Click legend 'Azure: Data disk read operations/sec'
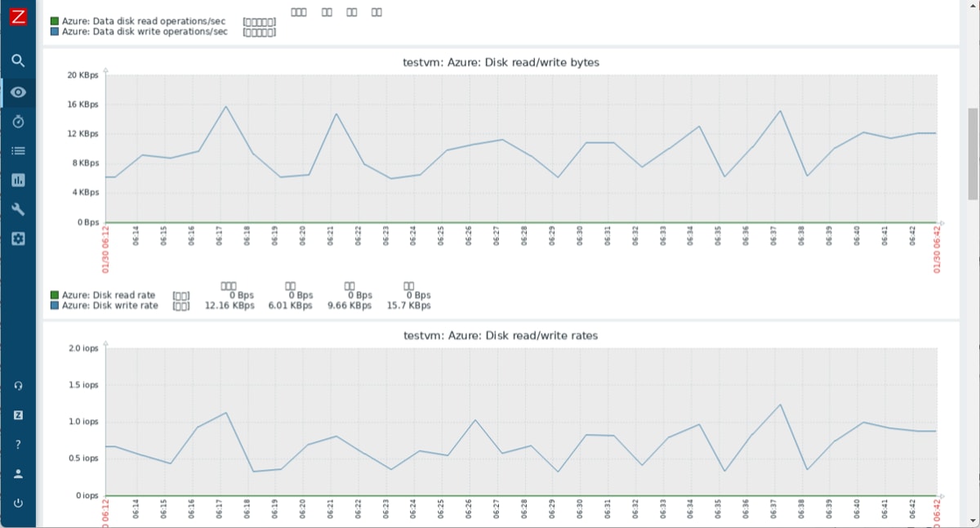 pyautogui.click(x=144, y=21)
